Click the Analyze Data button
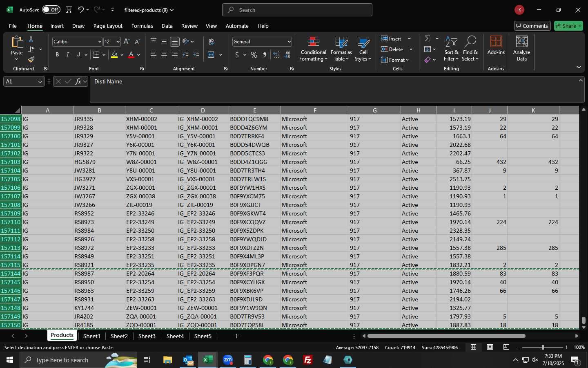Viewport: 588px width, 368px height. 522,49
